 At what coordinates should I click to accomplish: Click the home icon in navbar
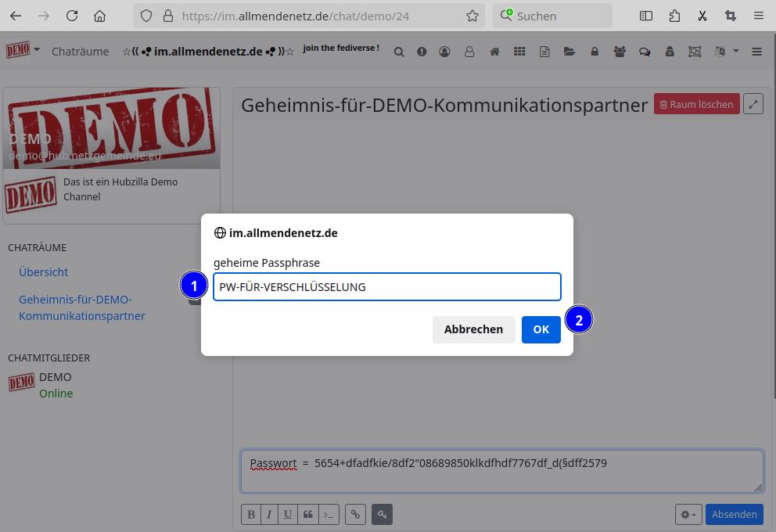tap(494, 52)
